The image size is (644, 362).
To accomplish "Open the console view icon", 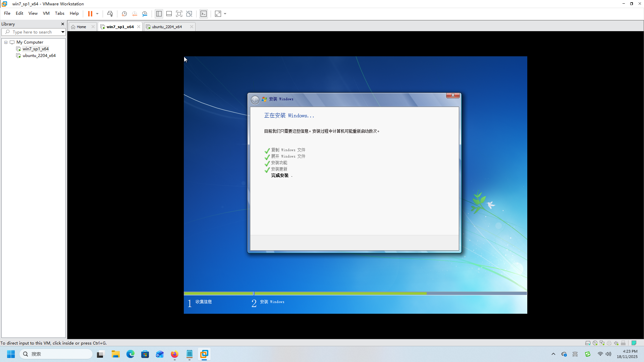I will coord(204,14).
